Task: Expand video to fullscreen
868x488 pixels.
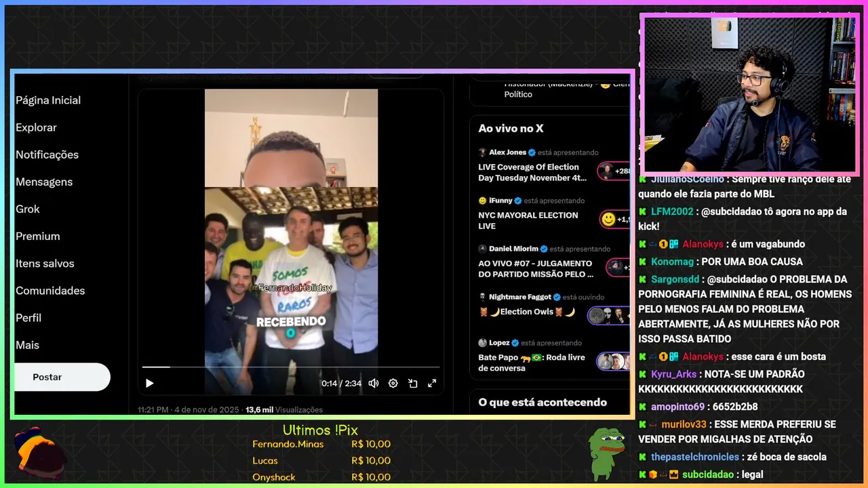Action: click(x=432, y=384)
